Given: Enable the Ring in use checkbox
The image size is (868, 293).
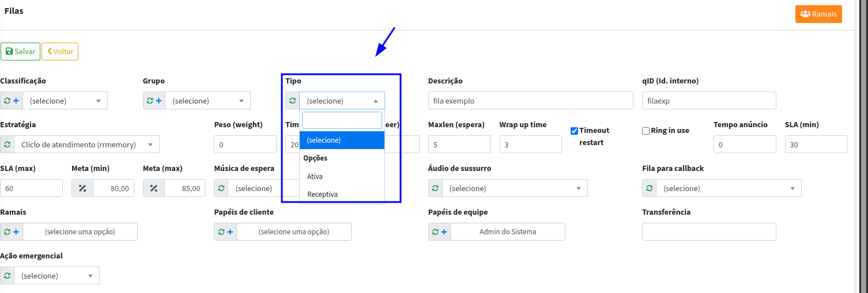Looking at the screenshot, I should (646, 131).
